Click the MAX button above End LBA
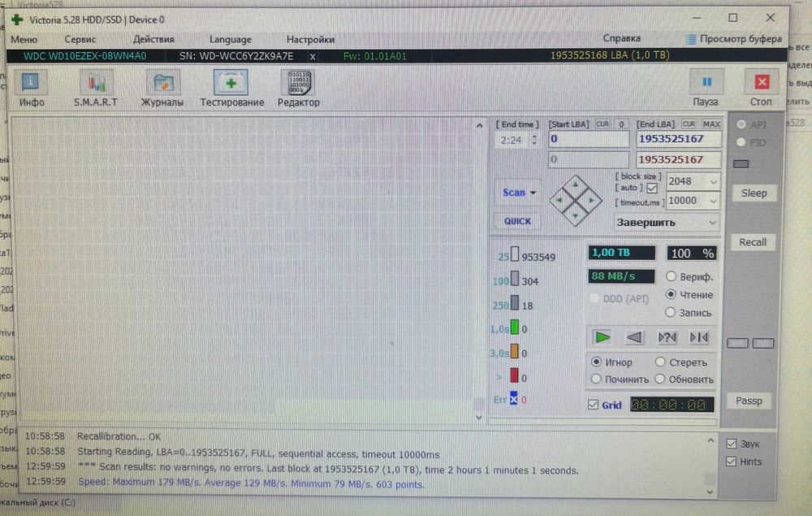Image resolution: width=812 pixels, height=516 pixels. pyautogui.click(x=711, y=124)
